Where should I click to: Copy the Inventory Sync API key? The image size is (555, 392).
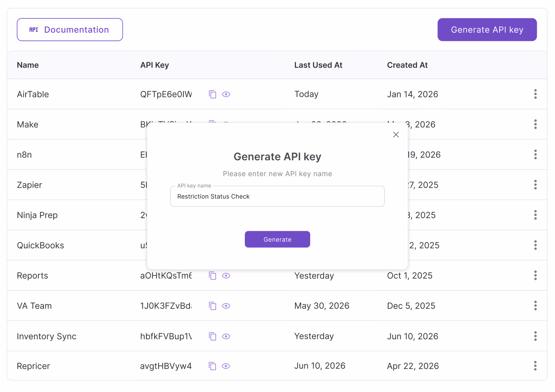pyautogui.click(x=213, y=336)
